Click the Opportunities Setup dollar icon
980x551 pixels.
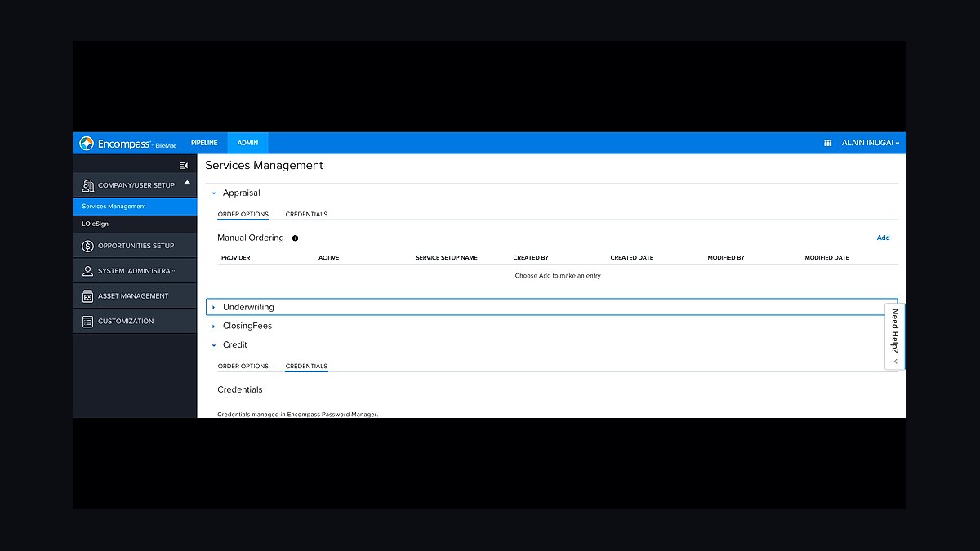coord(87,246)
